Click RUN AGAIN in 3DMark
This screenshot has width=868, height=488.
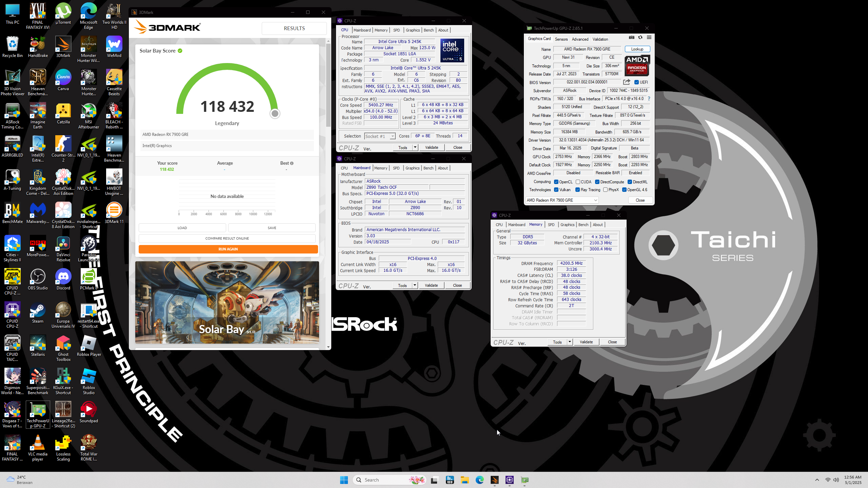(228, 249)
